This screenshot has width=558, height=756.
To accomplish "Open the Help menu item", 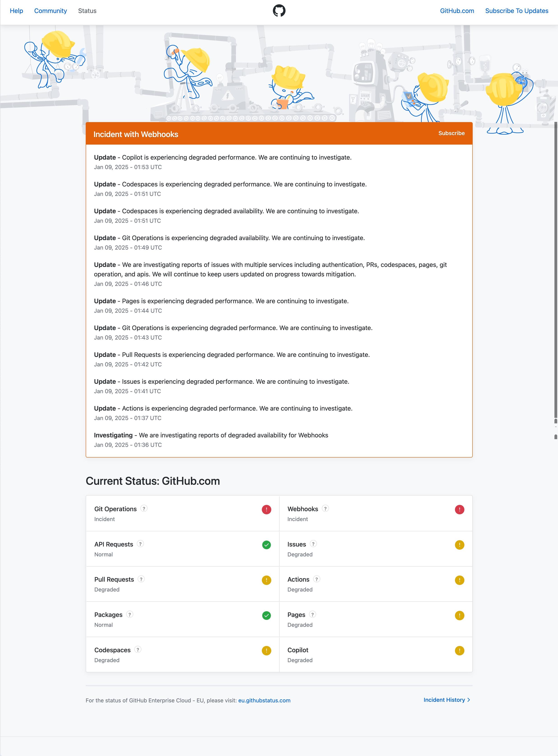I will coord(16,11).
